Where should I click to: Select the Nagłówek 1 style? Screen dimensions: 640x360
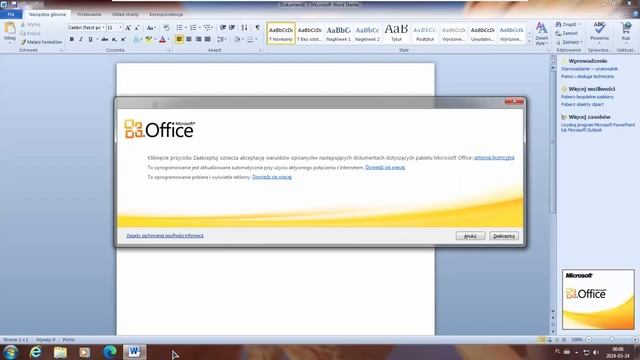(x=338, y=33)
